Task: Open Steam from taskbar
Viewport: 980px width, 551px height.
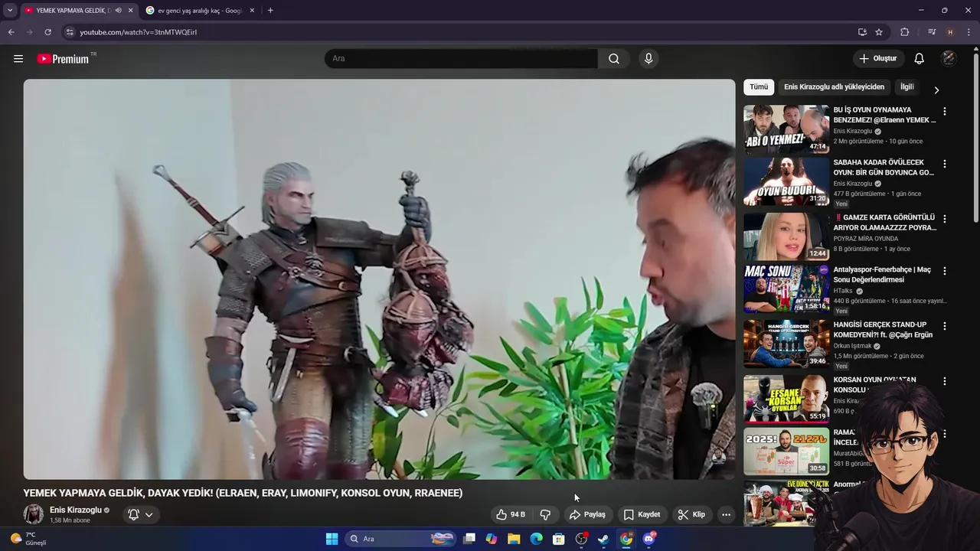Action: point(603,539)
